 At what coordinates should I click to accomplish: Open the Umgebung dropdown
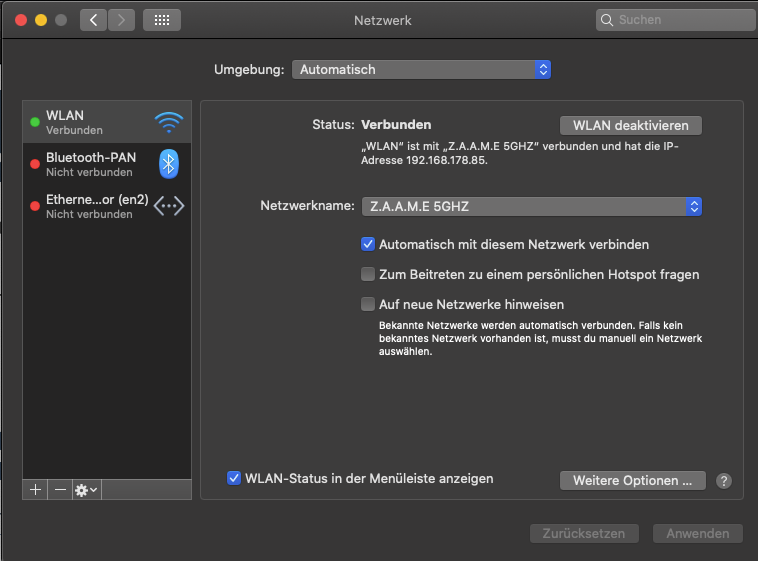coord(421,70)
